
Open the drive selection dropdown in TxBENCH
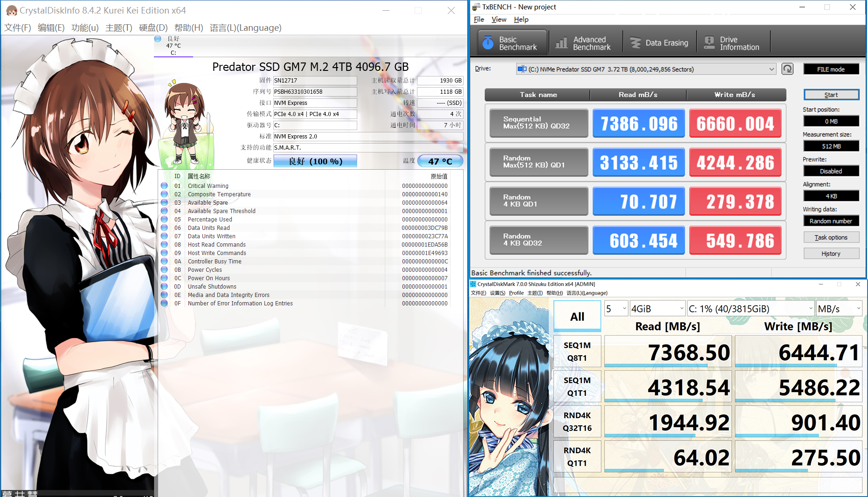point(771,69)
